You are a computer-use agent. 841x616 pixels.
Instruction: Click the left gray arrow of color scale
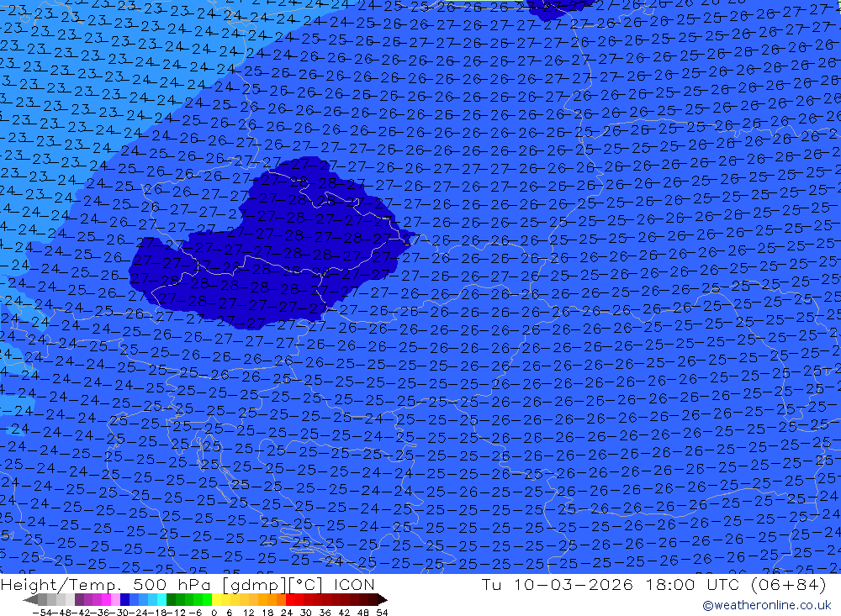pos(30,599)
